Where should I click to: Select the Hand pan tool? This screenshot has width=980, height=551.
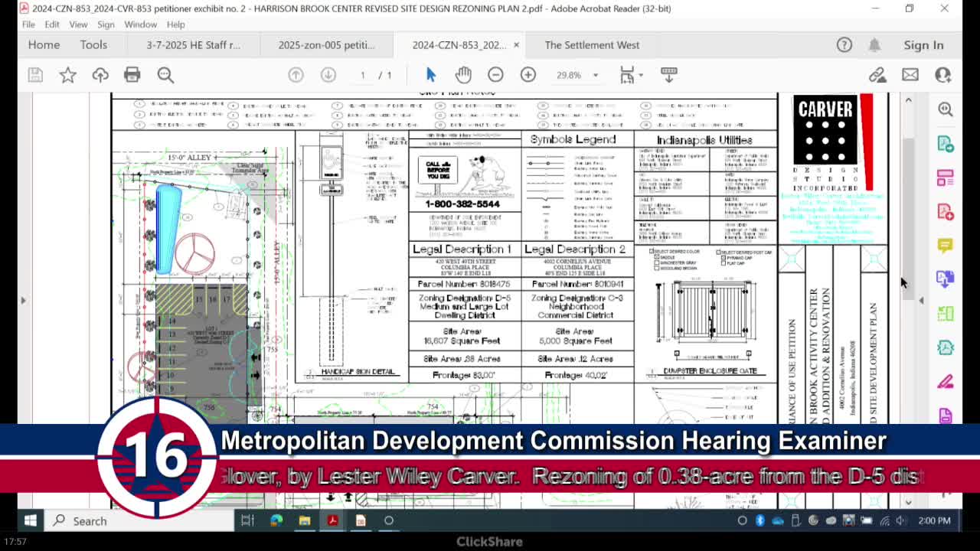tap(463, 74)
